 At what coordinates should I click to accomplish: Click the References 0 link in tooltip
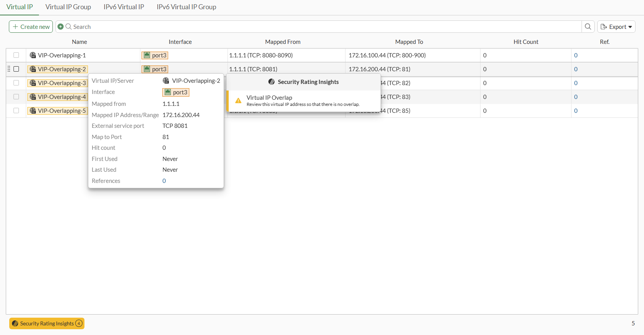(164, 181)
